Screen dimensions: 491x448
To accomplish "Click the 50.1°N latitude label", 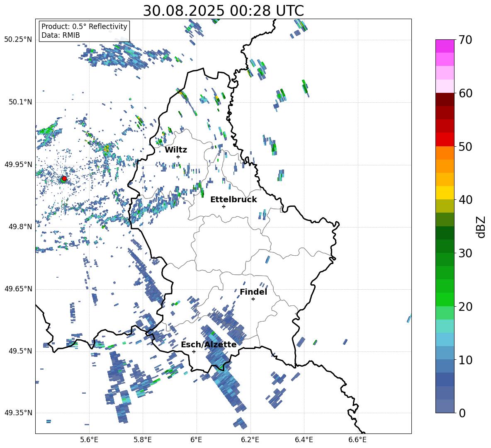I will click(x=20, y=102).
